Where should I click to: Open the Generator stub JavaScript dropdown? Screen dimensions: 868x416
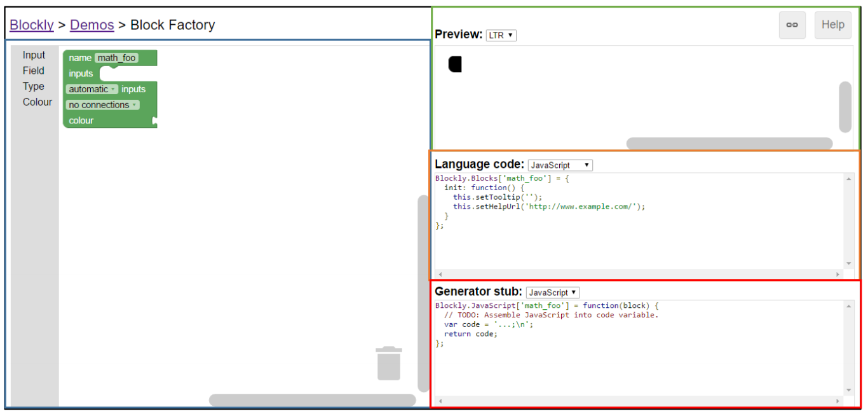click(x=553, y=293)
